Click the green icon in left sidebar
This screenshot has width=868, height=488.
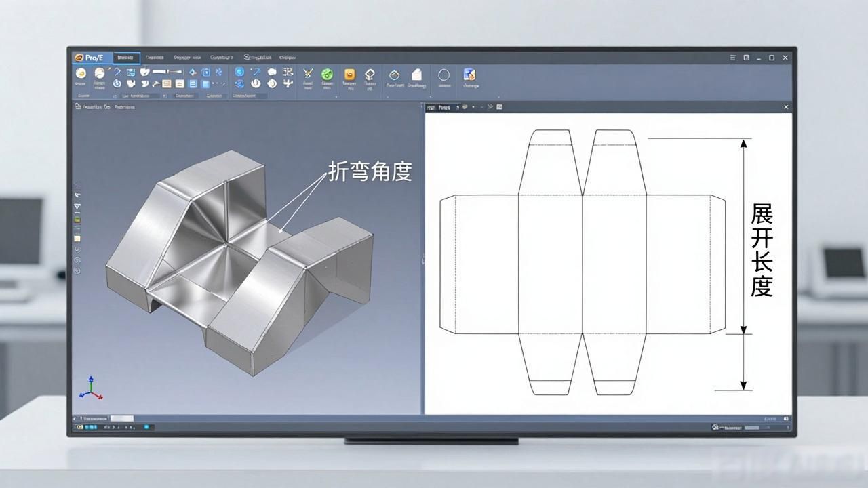[x=77, y=220]
